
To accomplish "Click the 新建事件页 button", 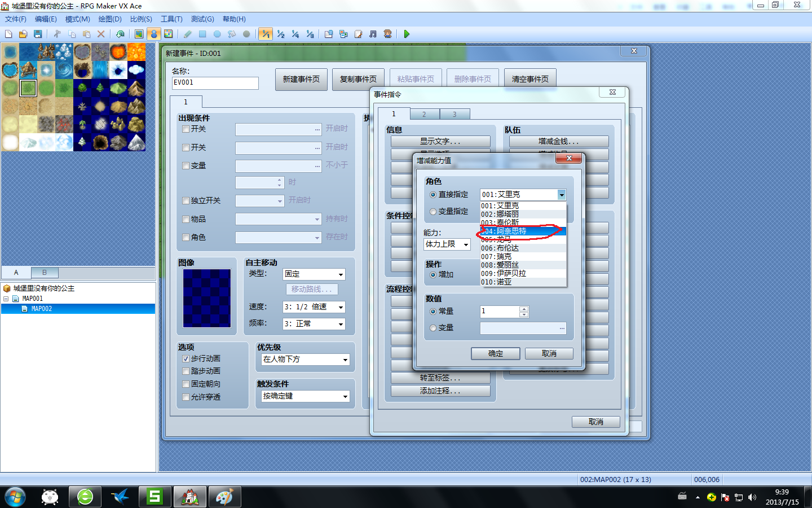I will (x=301, y=79).
